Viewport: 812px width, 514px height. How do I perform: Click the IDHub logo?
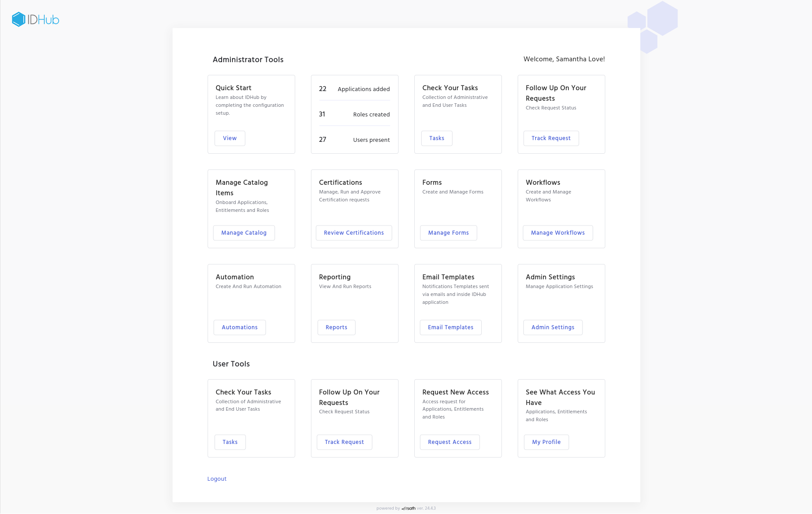point(35,19)
